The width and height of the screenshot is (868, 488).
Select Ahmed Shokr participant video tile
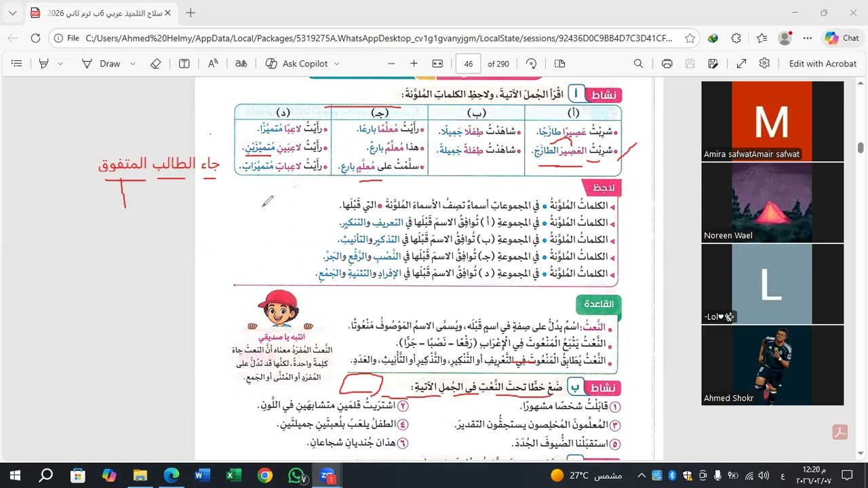(772, 365)
